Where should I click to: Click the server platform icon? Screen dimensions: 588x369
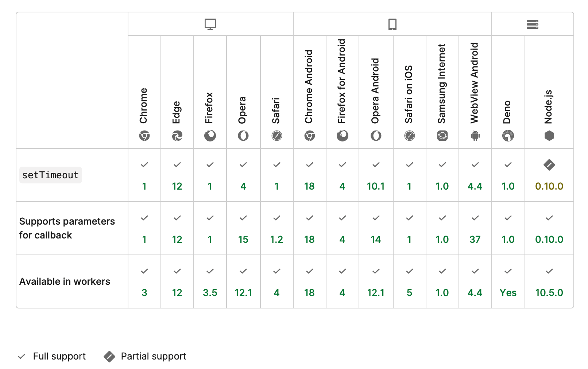(532, 24)
